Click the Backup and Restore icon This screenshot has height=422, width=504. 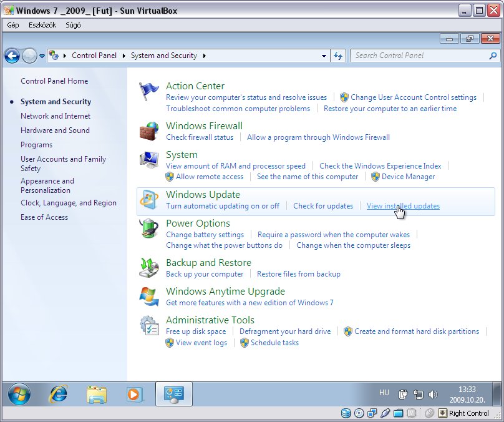[149, 268]
